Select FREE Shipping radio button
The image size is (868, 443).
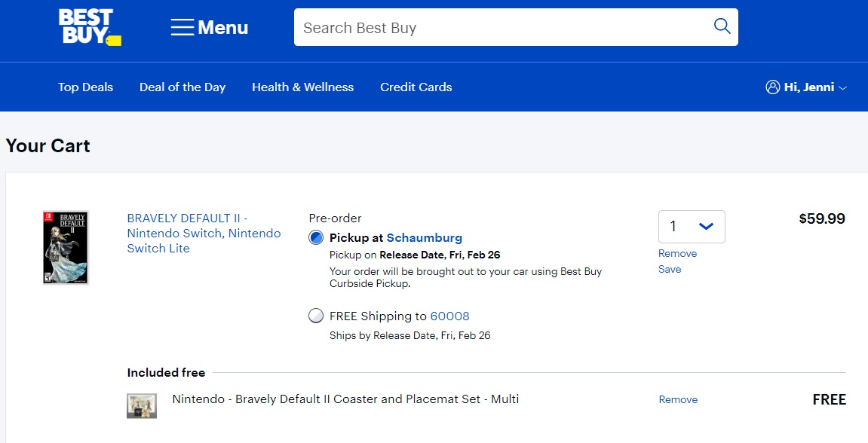tap(316, 316)
